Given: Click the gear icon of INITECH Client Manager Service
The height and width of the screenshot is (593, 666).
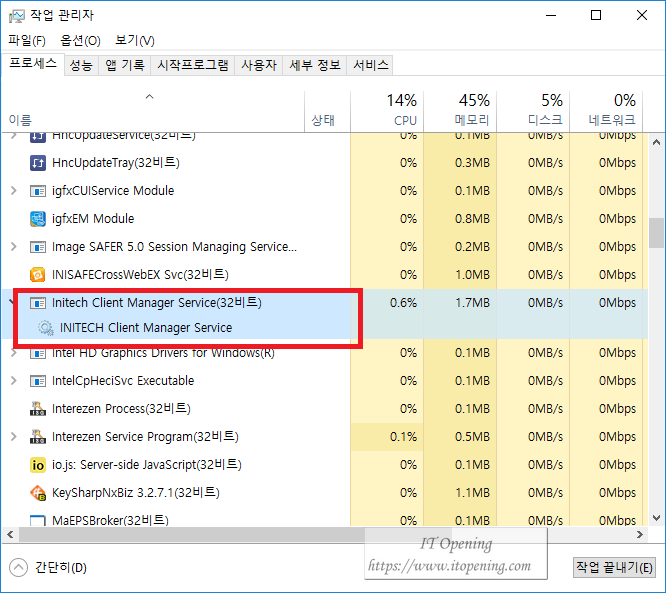Looking at the screenshot, I should pyautogui.click(x=45, y=328).
